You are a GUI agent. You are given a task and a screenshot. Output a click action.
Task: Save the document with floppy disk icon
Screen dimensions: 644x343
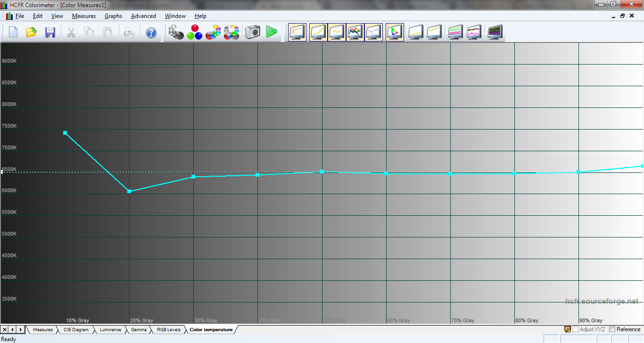pyautogui.click(x=50, y=33)
